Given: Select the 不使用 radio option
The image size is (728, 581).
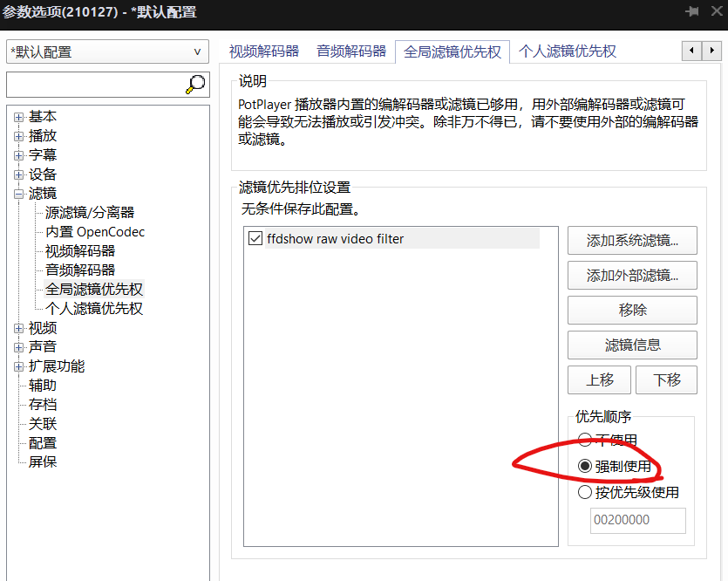Looking at the screenshot, I should 584,440.
